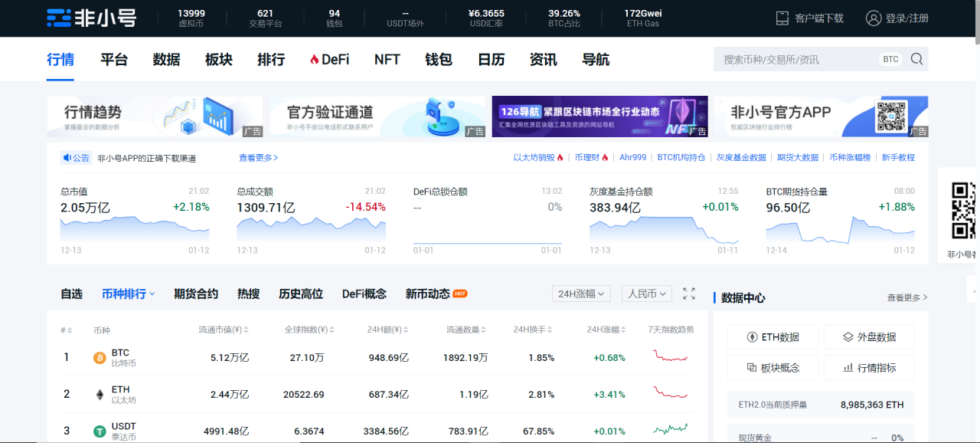This screenshot has height=443, width=980.
Task: Click the 以太坊销毁 quick link
Action: (537, 158)
